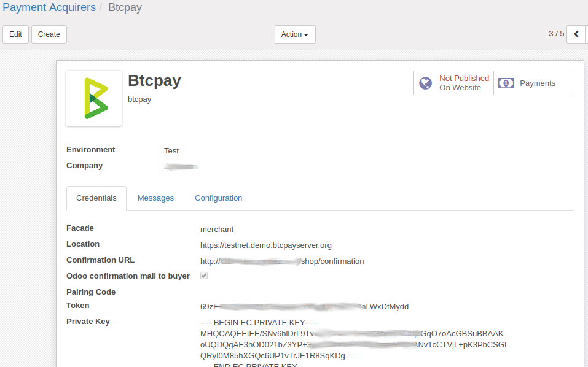This screenshot has width=588, height=367.
Task: Select the lowercase btcpay provider text
Action: click(139, 99)
